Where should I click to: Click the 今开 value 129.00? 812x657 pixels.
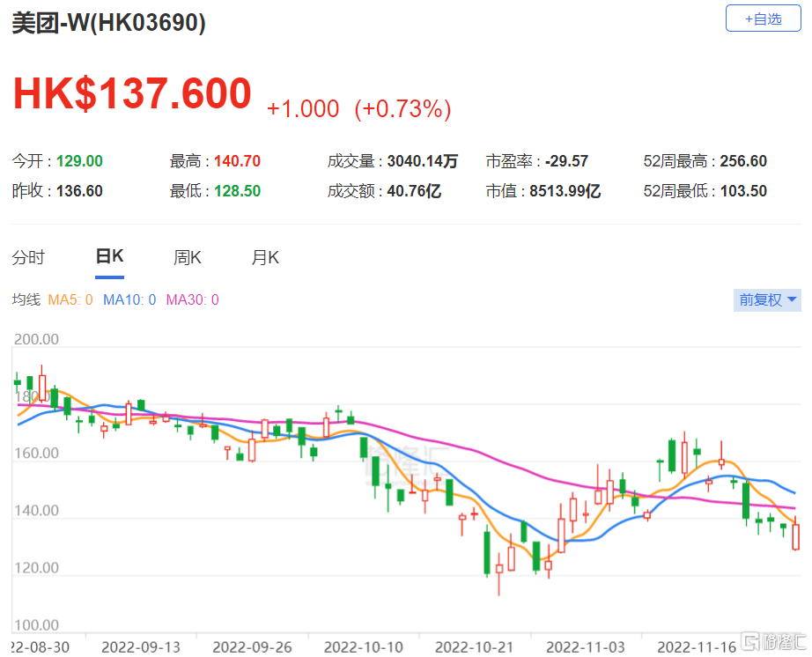pos(79,161)
